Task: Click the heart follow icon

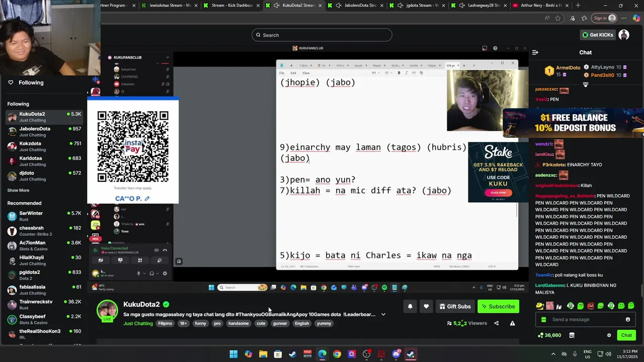Action: (426, 306)
